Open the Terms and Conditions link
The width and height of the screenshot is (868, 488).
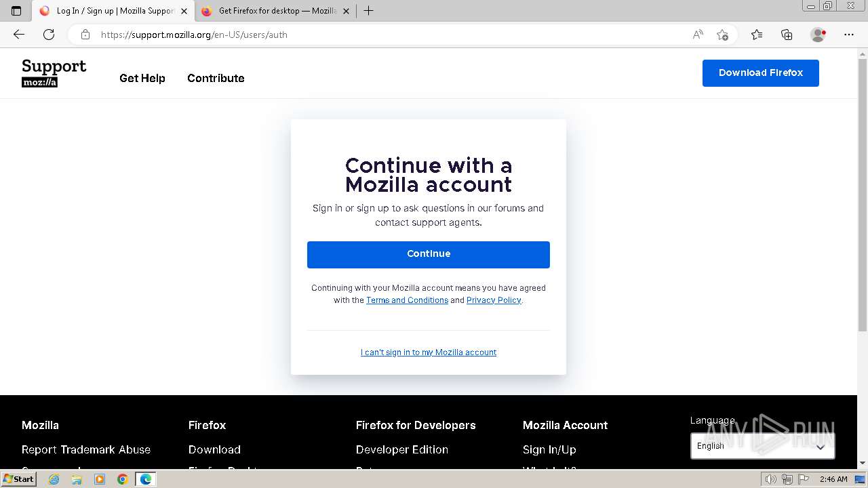(x=407, y=300)
